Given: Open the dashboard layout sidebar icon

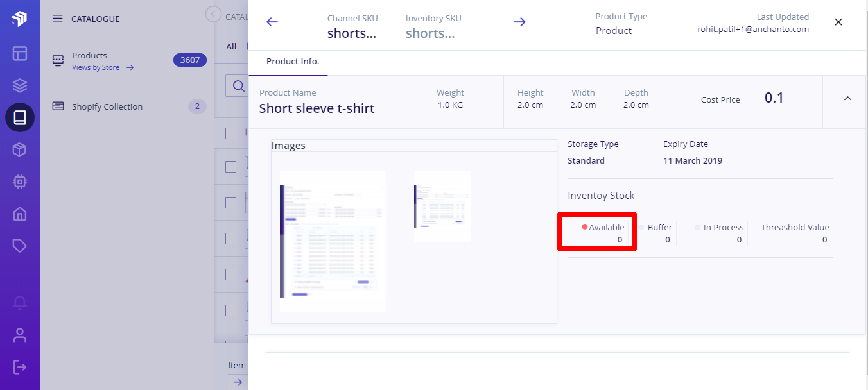Looking at the screenshot, I should [x=20, y=53].
